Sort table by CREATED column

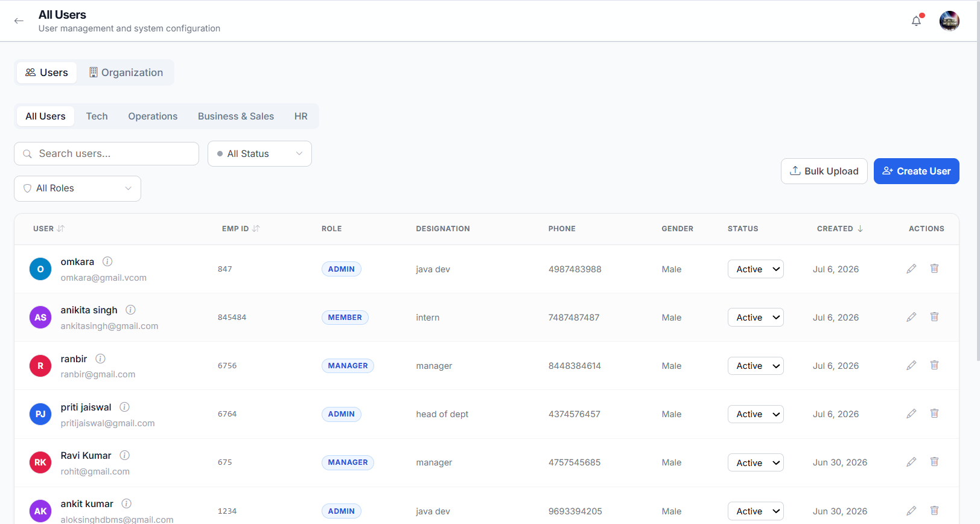840,229
